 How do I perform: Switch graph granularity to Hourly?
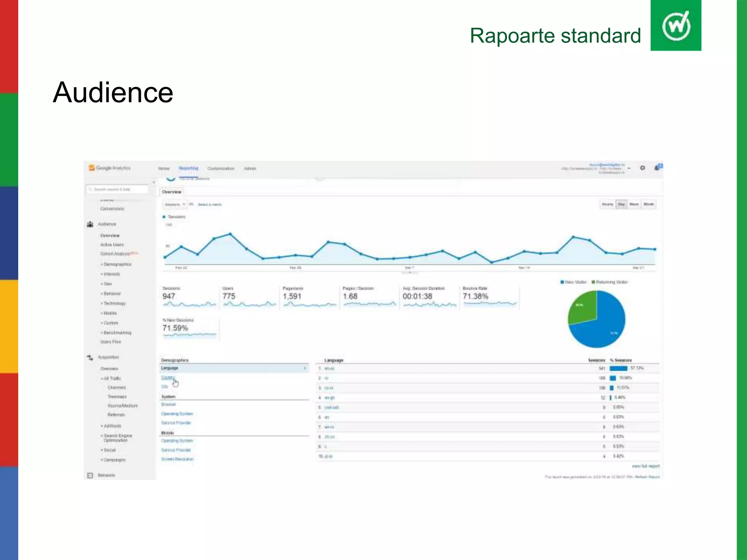(x=607, y=205)
